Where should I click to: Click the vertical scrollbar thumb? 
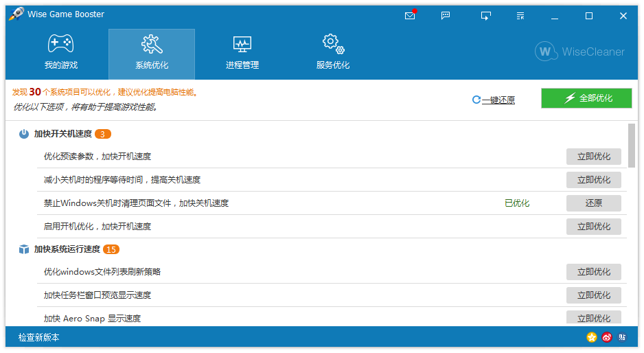[x=632, y=145]
